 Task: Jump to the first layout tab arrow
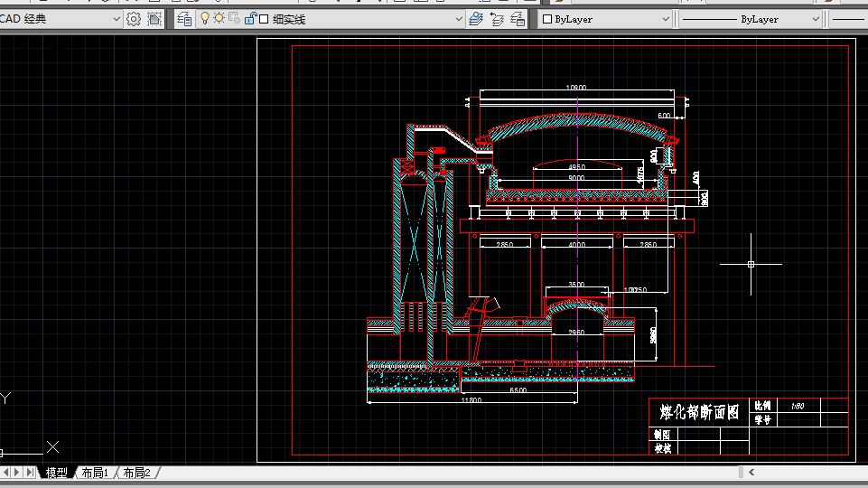pyautogui.click(x=5, y=473)
